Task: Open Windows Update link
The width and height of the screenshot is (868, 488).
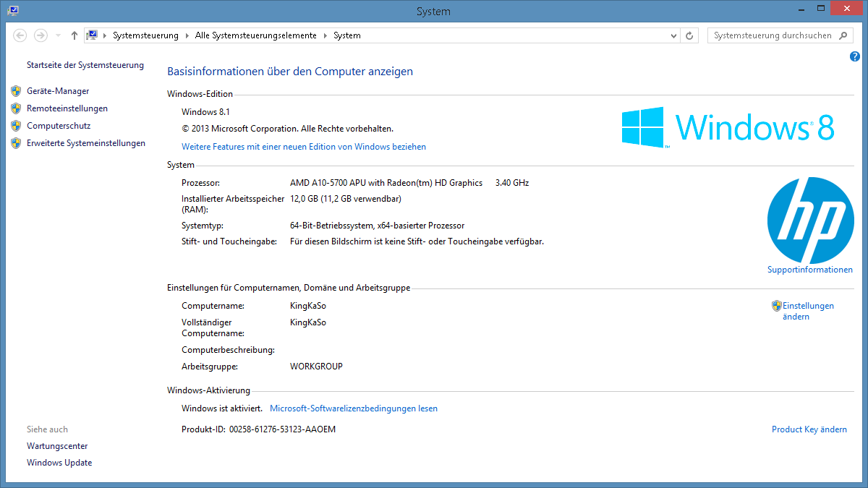Action: coord(59,463)
